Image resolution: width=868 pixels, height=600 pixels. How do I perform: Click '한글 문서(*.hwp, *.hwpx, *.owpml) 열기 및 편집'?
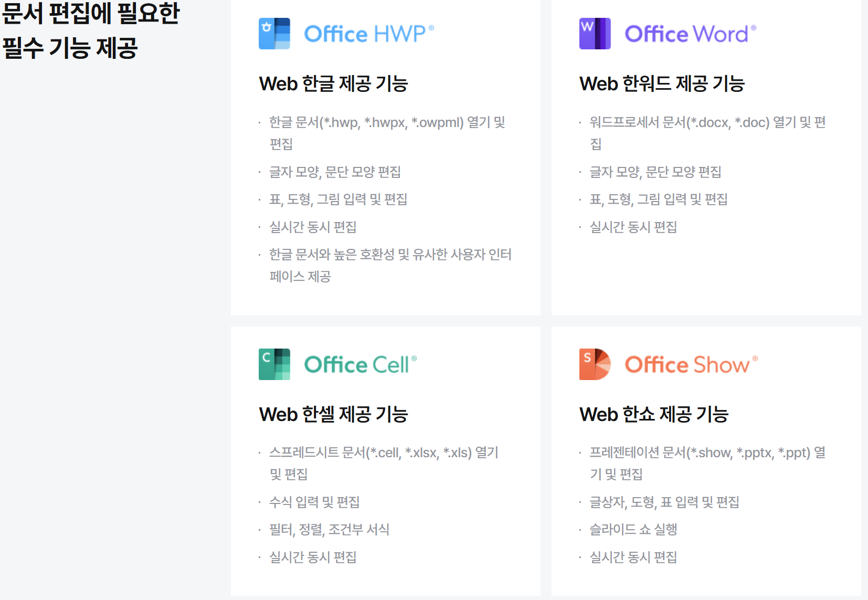pos(387,133)
